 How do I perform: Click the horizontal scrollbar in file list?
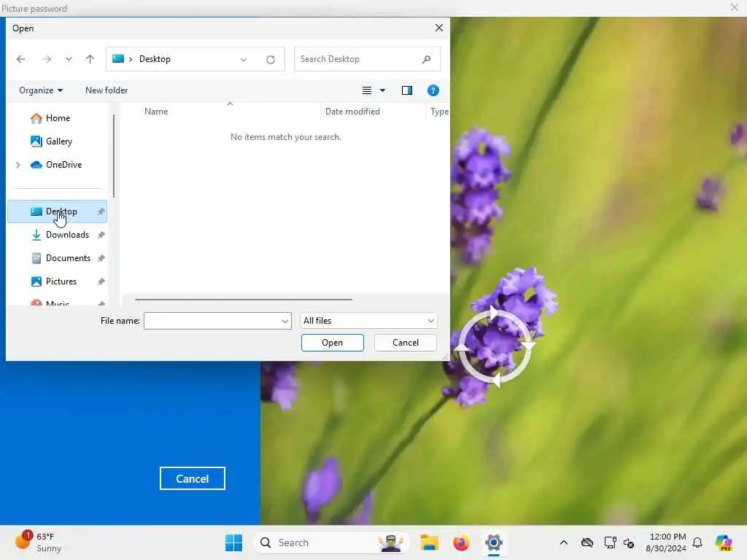(244, 300)
